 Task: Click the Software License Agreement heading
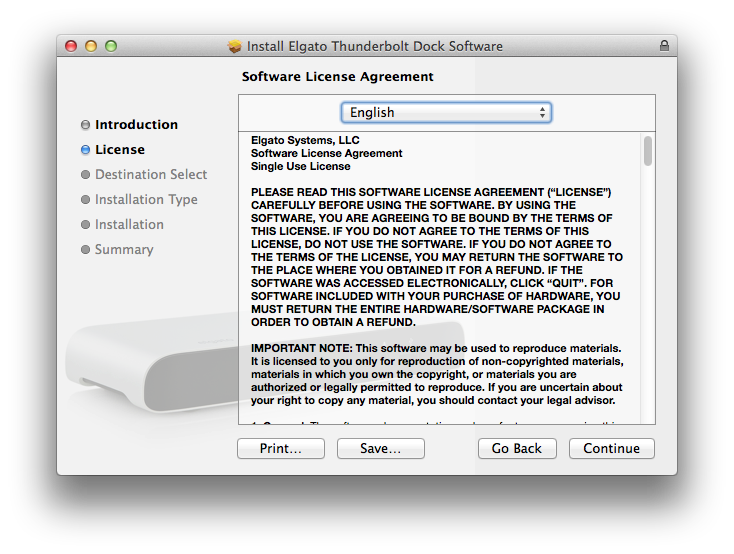click(338, 77)
